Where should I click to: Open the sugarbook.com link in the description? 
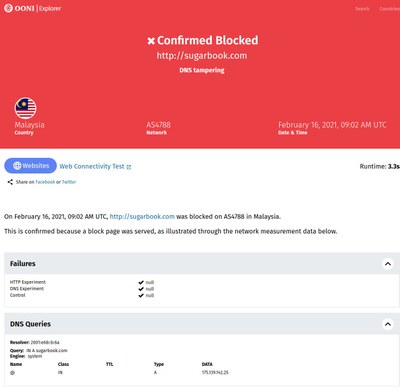[142, 217]
